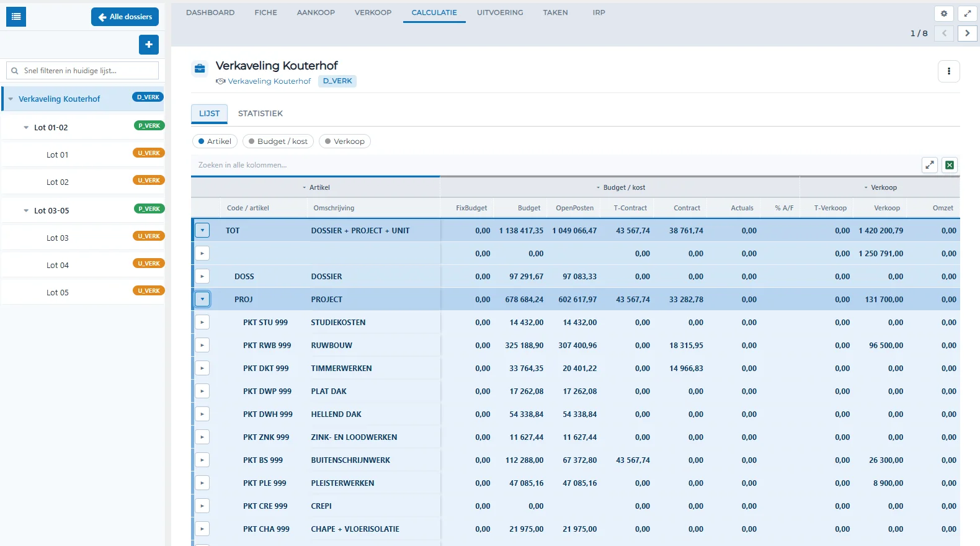Click the TIMMERWERKEN description cell

374,368
